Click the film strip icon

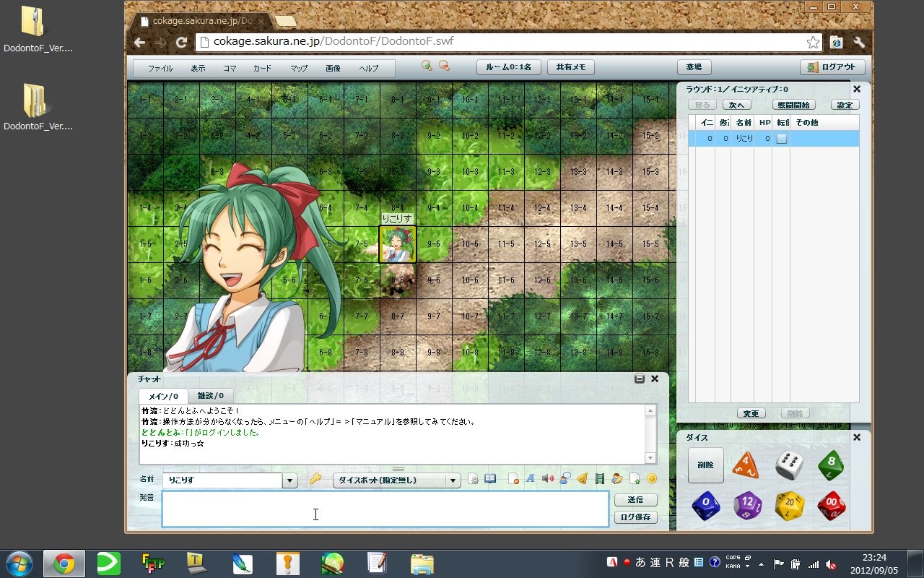(x=600, y=478)
